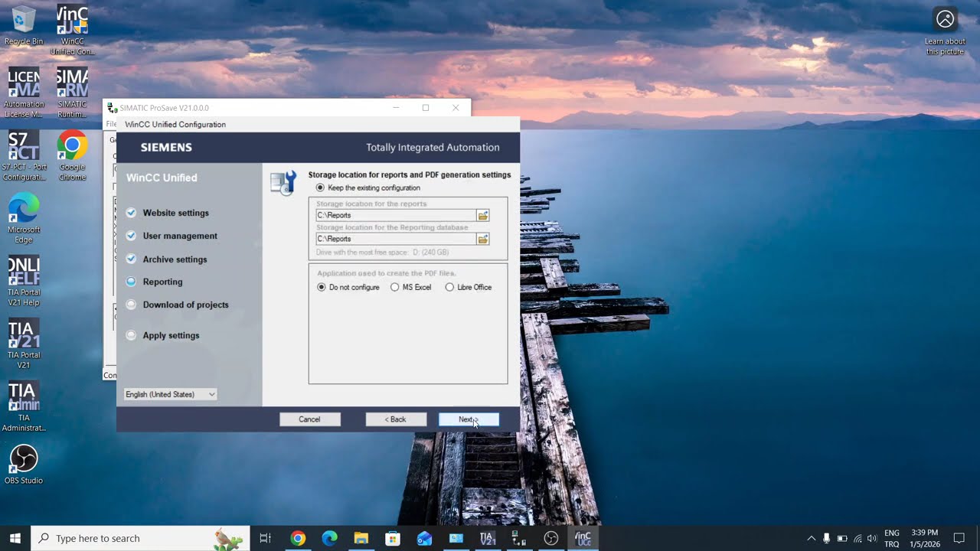The width and height of the screenshot is (980, 551).
Task: Open network status in system tray
Action: tap(857, 538)
